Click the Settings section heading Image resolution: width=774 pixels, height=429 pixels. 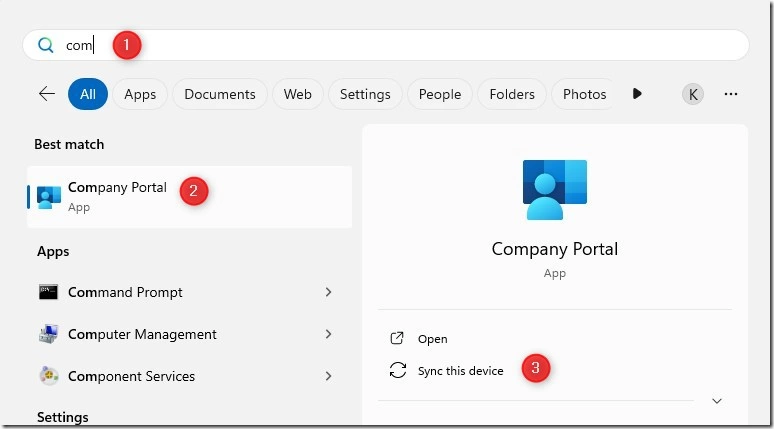pyautogui.click(x=63, y=418)
